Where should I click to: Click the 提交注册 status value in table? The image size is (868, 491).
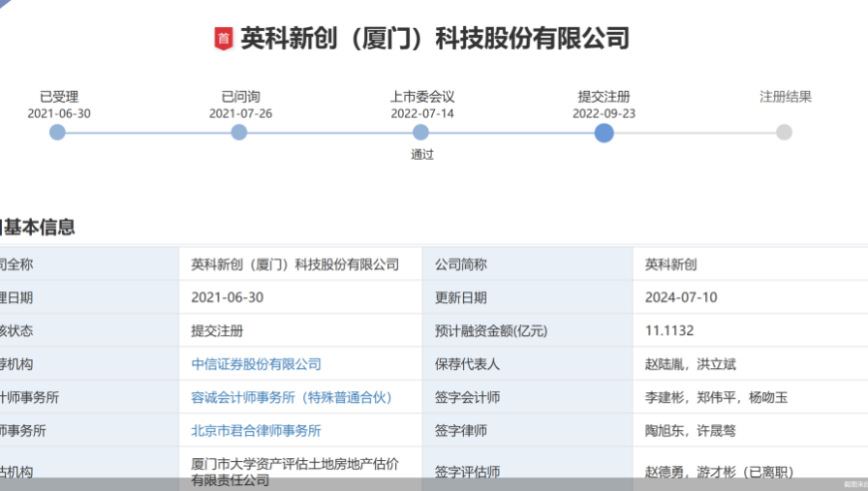217,331
